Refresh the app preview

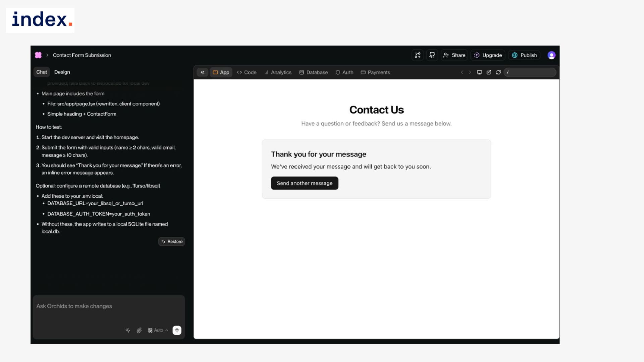[498, 72]
